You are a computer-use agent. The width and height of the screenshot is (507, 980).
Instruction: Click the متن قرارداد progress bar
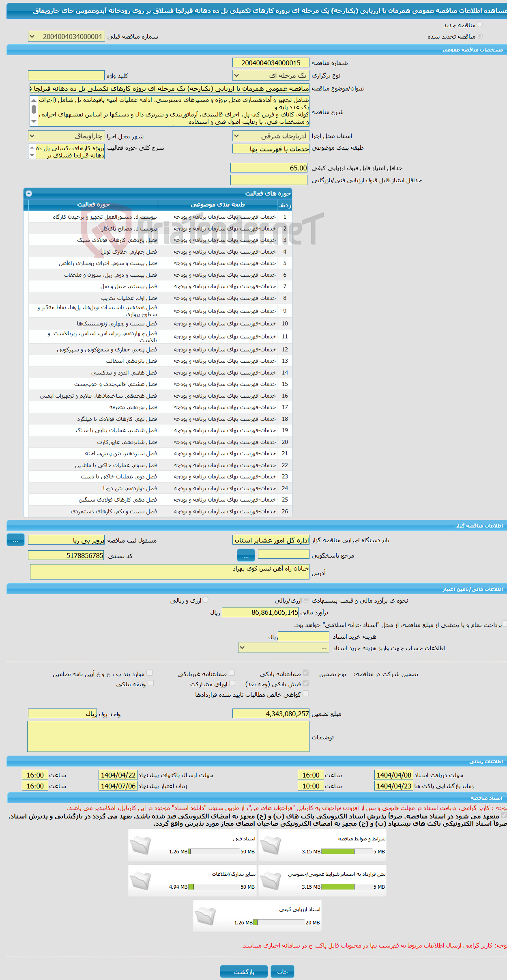click(346, 887)
